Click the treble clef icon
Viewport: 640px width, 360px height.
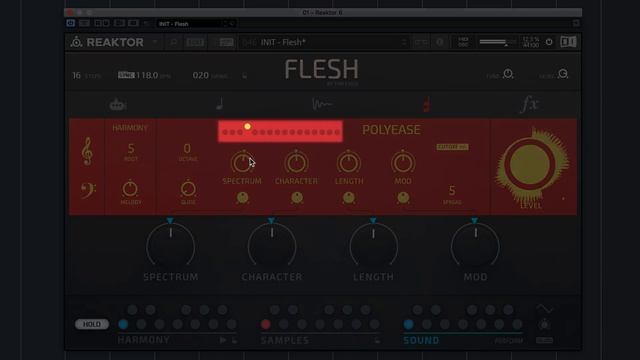click(x=87, y=151)
